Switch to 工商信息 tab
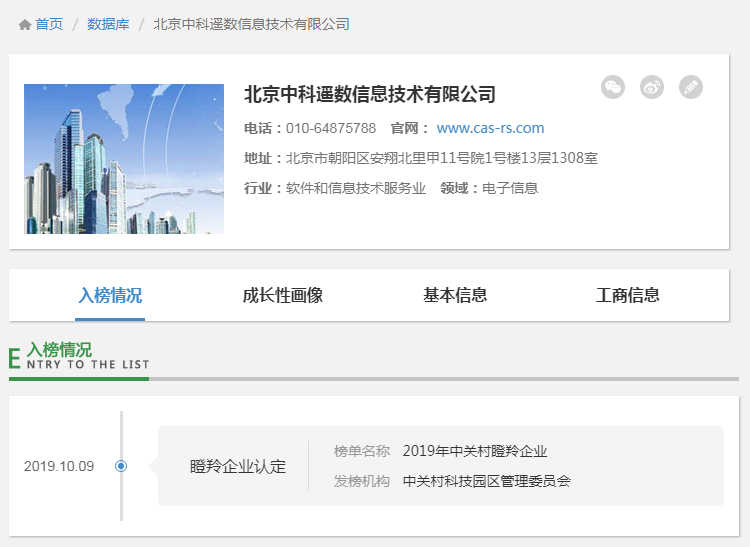This screenshot has width=750, height=547. pos(628,295)
